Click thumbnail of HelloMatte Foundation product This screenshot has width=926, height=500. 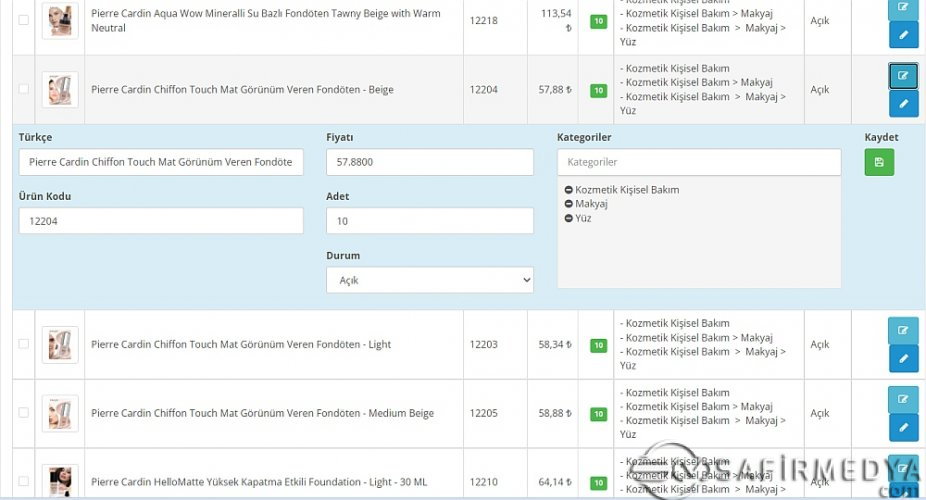(60, 481)
